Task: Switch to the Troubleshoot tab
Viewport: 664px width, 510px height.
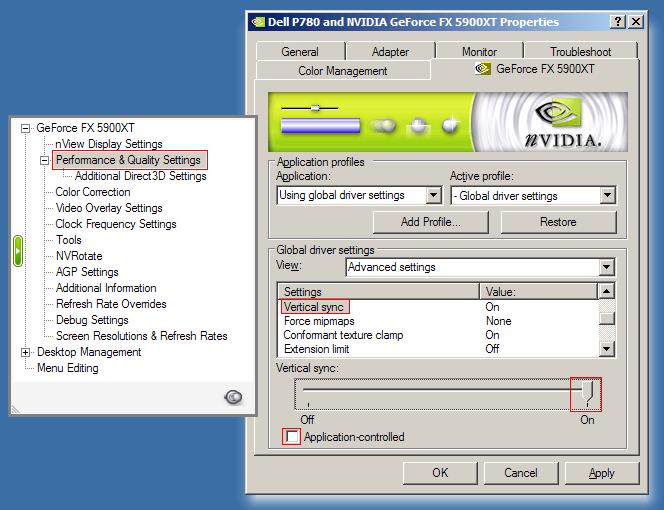Action: [x=581, y=51]
